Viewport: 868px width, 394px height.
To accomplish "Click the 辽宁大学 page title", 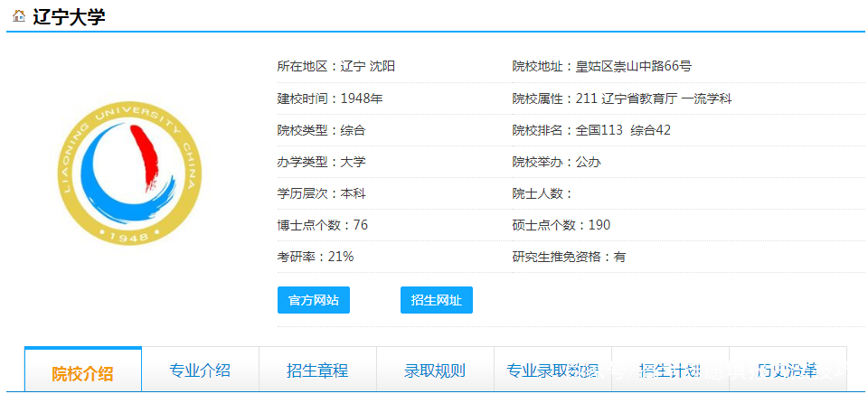I will pyautogui.click(x=69, y=16).
